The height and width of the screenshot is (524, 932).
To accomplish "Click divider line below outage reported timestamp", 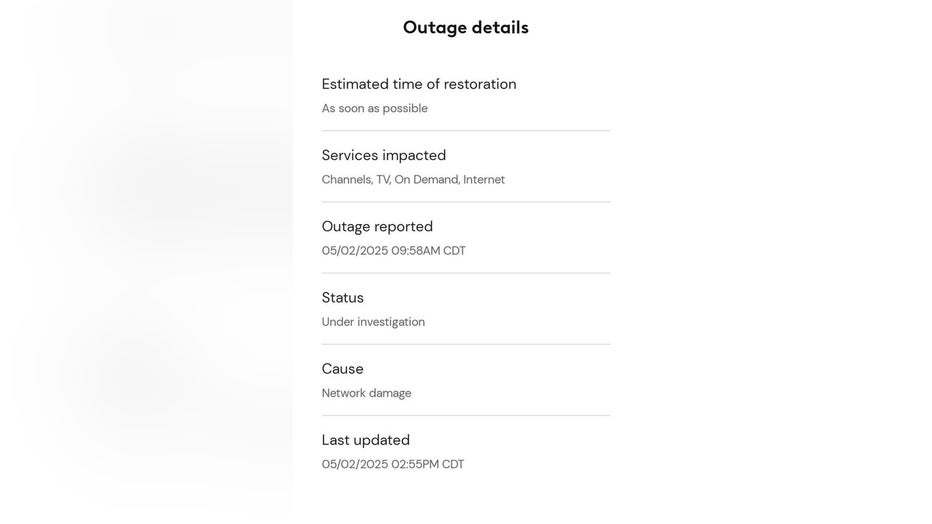I will (466, 273).
